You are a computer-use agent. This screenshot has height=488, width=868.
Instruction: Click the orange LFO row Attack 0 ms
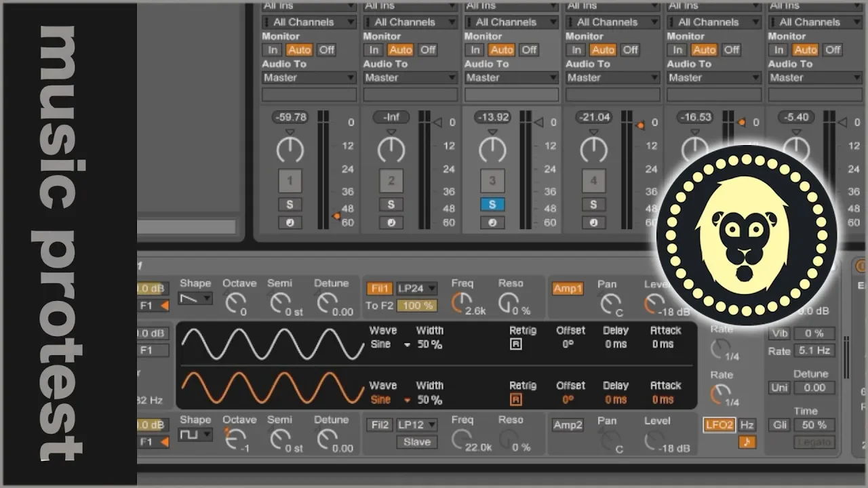pyautogui.click(x=663, y=400)
